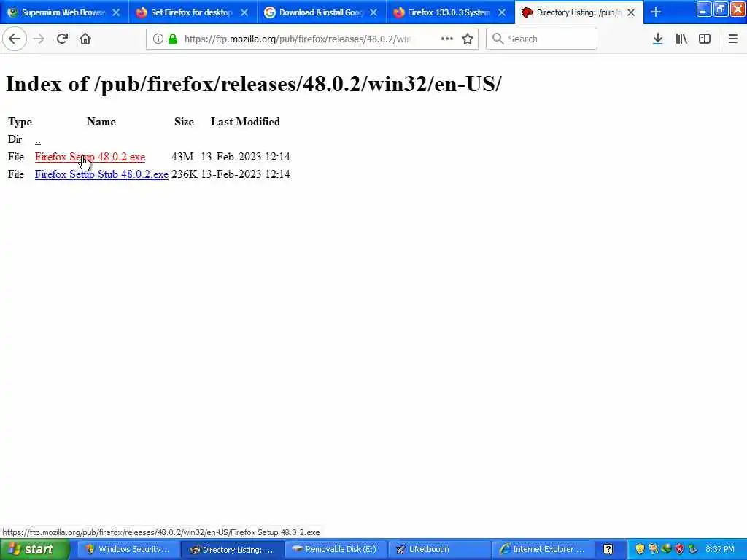Click the red shield alert tray icon
747x560 pixels.
680,549
